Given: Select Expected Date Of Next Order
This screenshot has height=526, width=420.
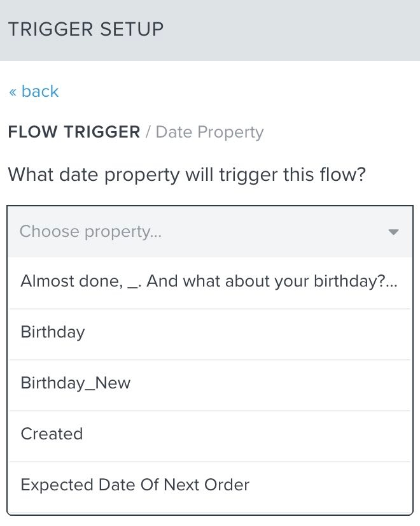Looking at the screenshot, I should [x=135, y=485].
